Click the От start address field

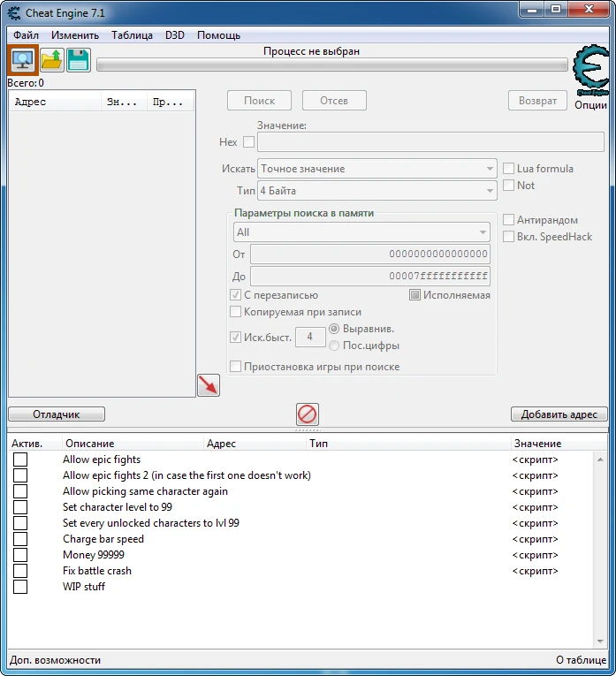click(x=370, y=254)
